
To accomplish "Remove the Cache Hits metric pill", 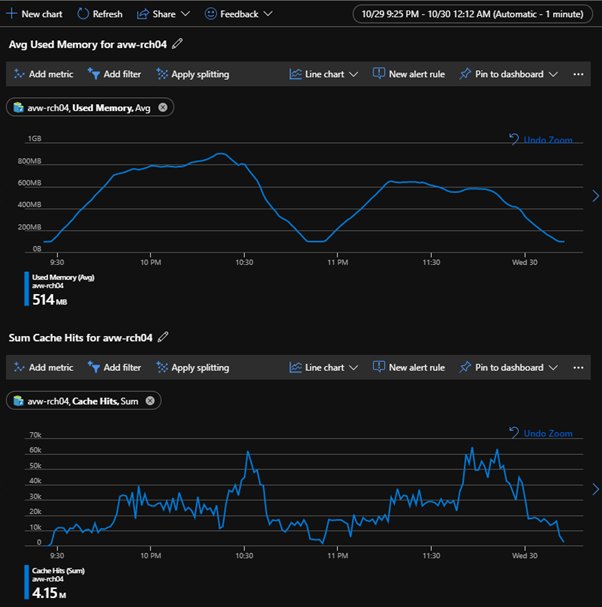I will click(150, 400).
